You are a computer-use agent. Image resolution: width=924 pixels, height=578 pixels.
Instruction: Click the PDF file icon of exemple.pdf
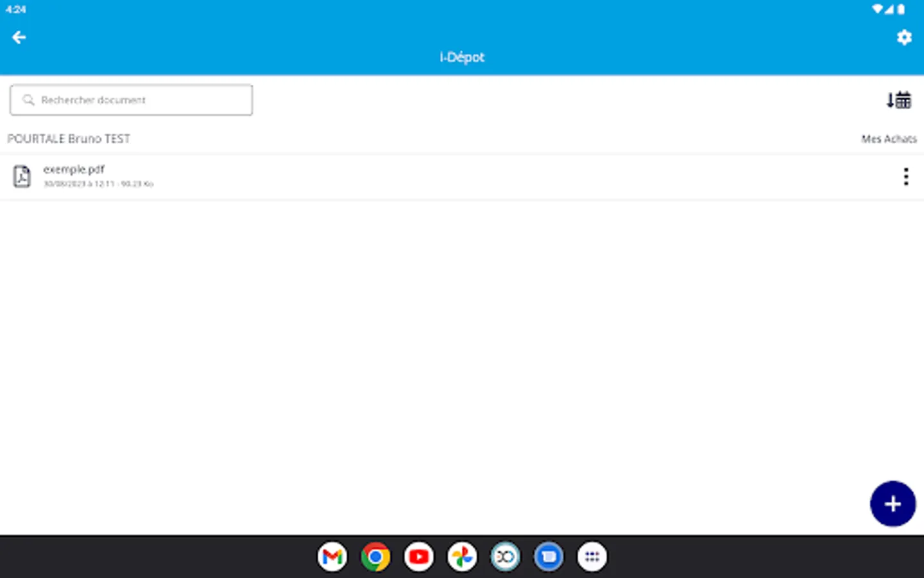[x=22, y=176]
